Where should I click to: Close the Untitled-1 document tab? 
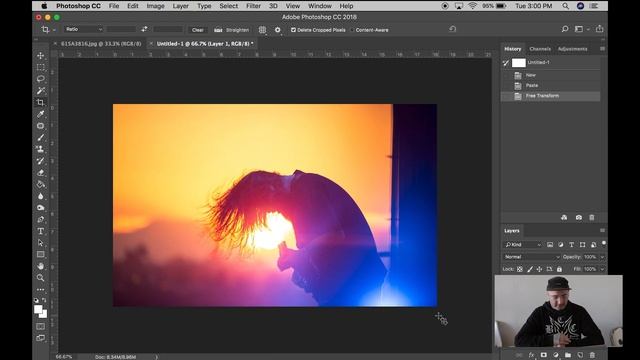click(151, 43)
